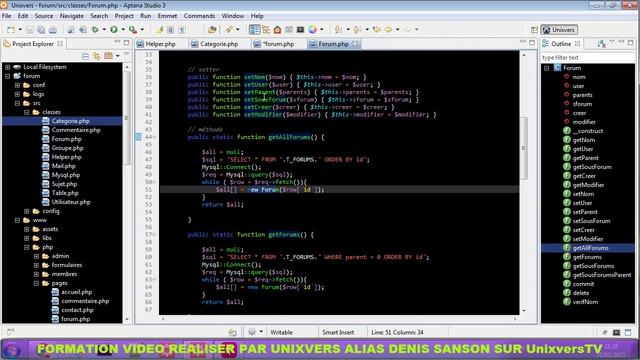The height and width of the screenshot is (360, 640).
Task: Click the Print toolbar icon
Action: [53, 30]
